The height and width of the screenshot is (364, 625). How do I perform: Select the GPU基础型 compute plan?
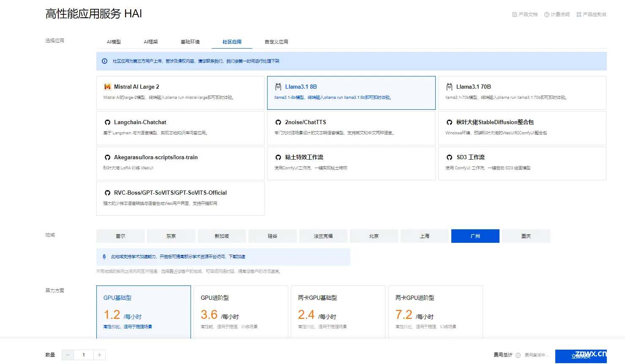pos(144,312)
